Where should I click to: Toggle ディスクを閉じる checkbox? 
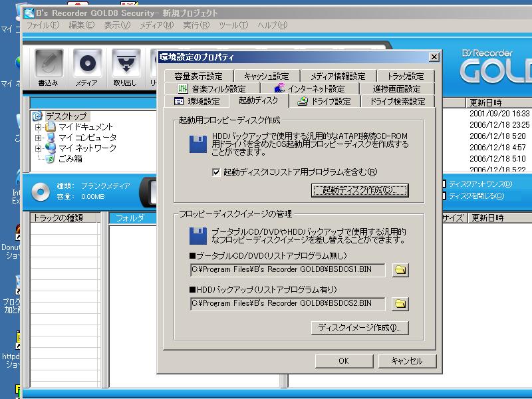click(444, 196)
